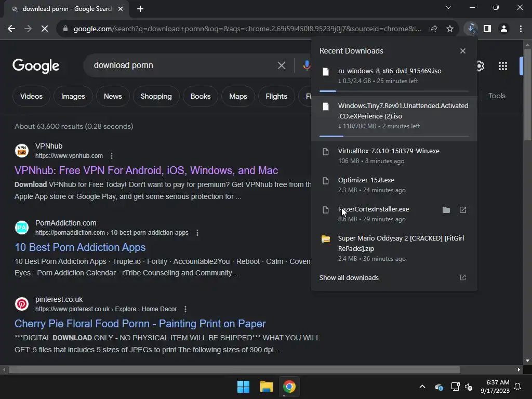Filter results by Maps
The image size is (532, 399).
pyautogui.click(x=238, y=96)
